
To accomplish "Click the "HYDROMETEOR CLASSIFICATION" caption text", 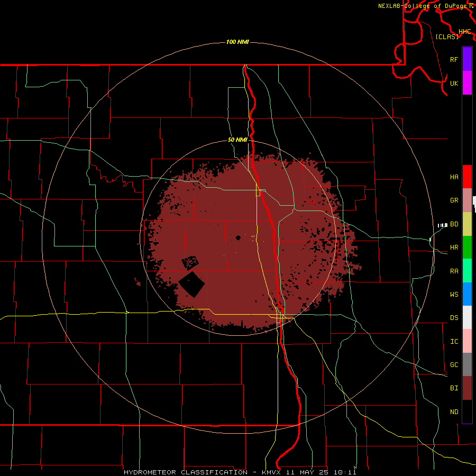I will point(186,472).
